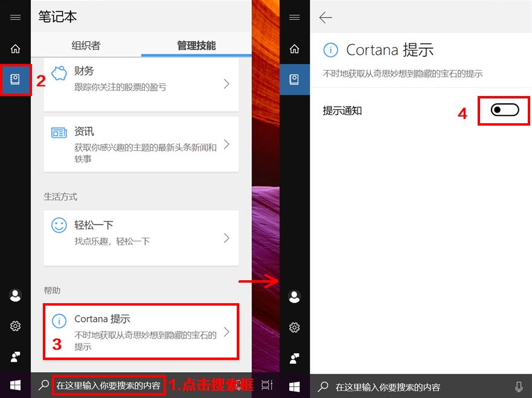Click inside the search input field
The height and width of the screenshot is (398, 532).
tap(109, 385)
